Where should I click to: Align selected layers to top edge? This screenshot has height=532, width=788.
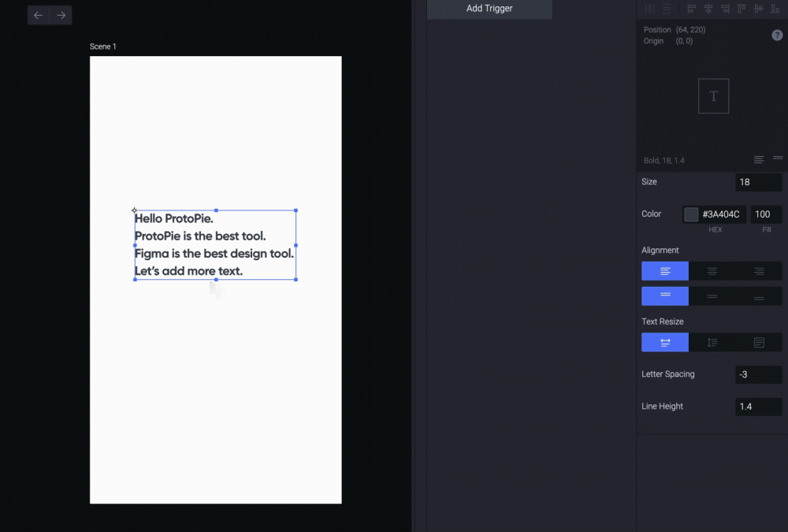[742, 9]
